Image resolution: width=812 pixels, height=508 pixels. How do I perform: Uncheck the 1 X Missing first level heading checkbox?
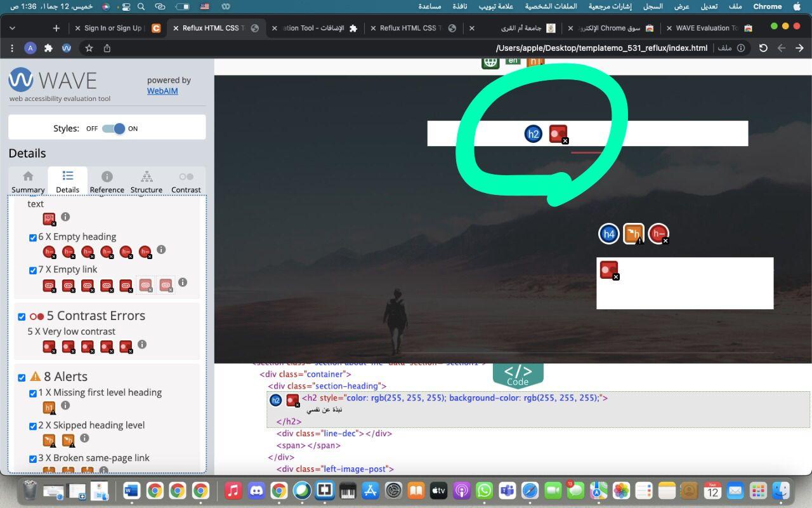33,393
